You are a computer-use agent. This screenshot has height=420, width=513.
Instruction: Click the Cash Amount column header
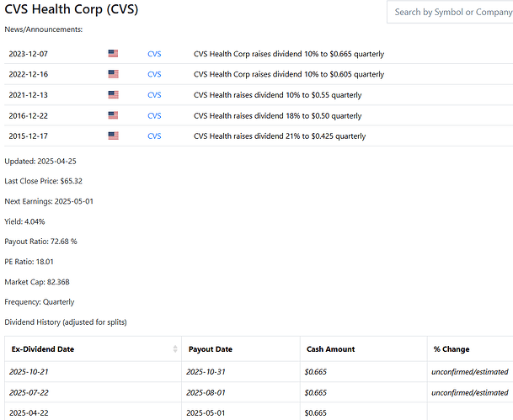click(x=364, y=349)
